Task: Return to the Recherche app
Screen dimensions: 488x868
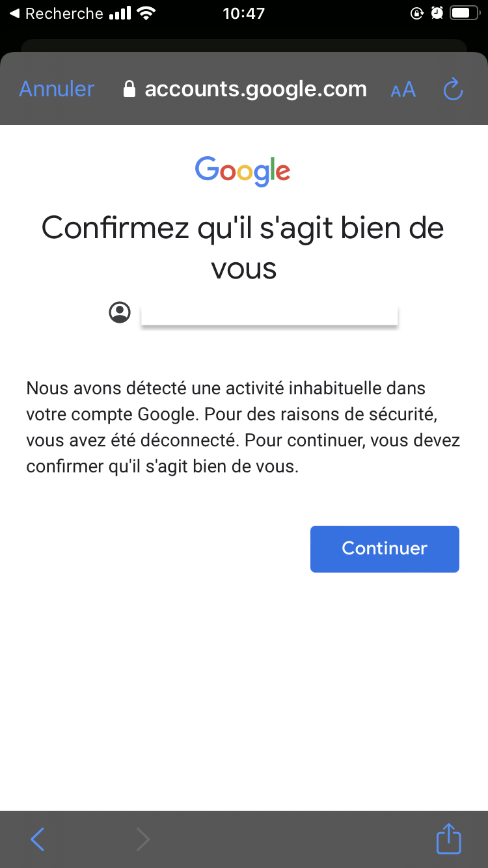Action: 57,13
